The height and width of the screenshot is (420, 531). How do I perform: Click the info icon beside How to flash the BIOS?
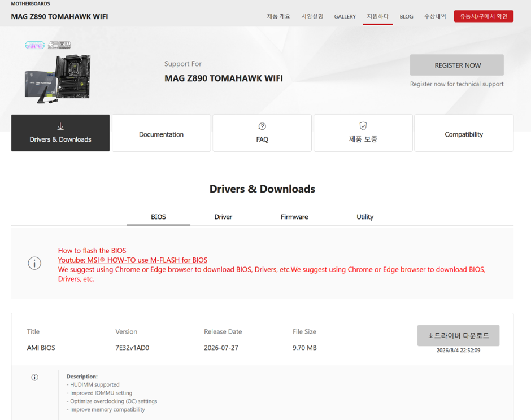coord(34,263)
